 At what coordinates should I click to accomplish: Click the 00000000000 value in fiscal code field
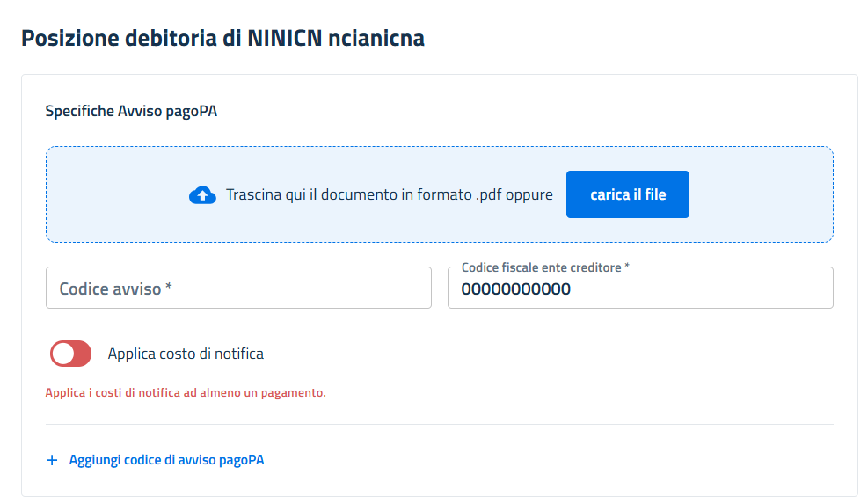[515, 289]
